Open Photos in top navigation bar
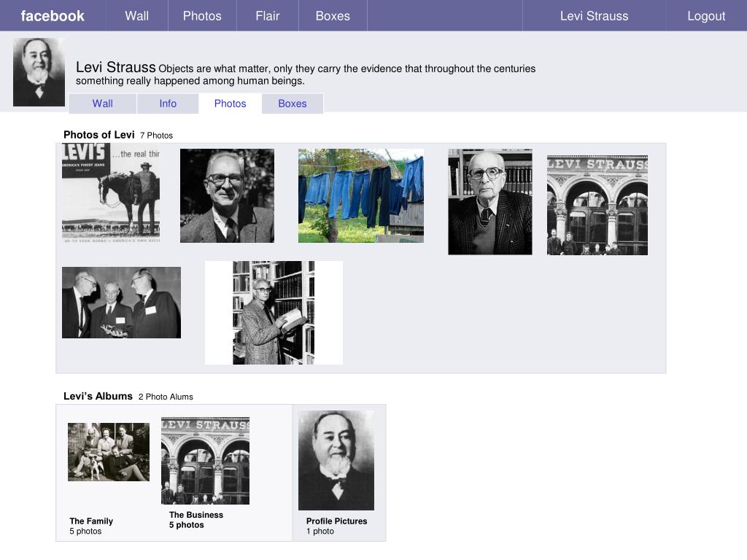Image resolution: width=747 pixels, height=560 pixels. click(x=202, y=16)
